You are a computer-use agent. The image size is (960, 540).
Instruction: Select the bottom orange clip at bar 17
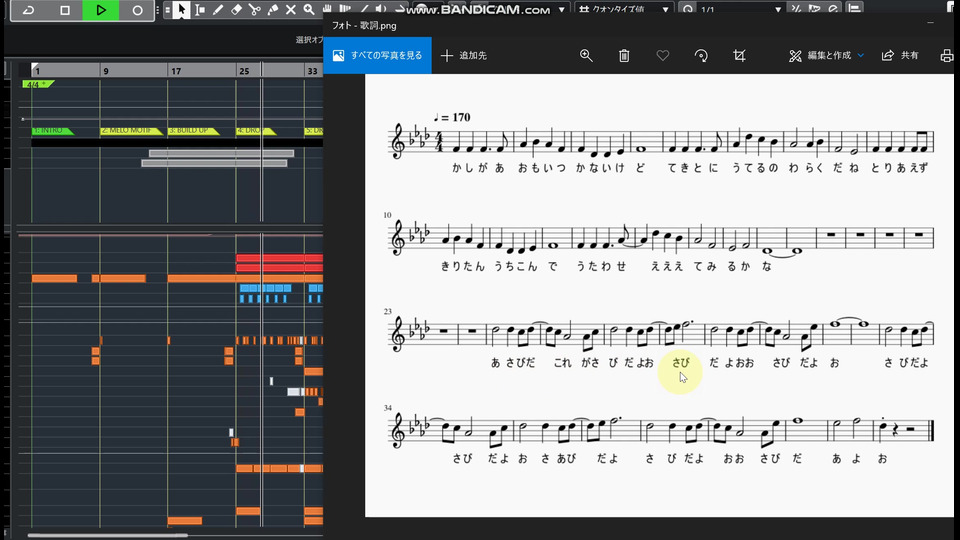tap(185, 521)
